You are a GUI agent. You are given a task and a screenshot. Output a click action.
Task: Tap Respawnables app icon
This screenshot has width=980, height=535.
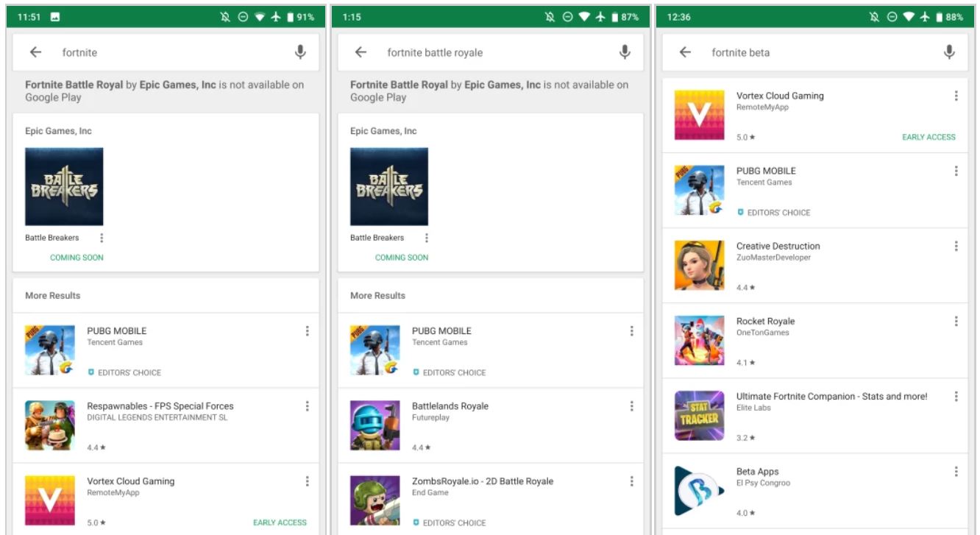pos(50,425)
